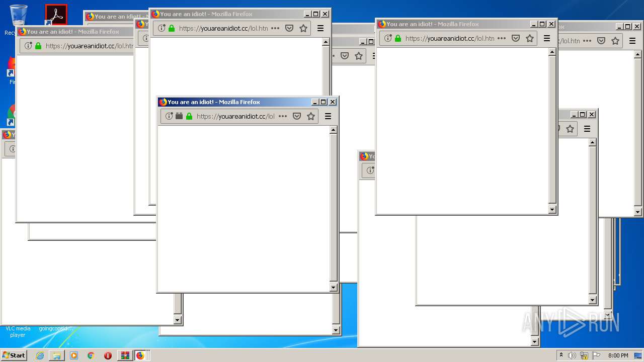Click the site info icon in the bottom-right Firefox window

(x=370, y=170)
